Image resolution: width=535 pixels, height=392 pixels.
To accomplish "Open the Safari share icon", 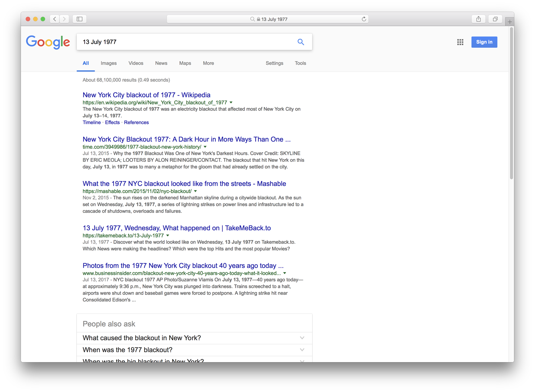I will (478, 19).
